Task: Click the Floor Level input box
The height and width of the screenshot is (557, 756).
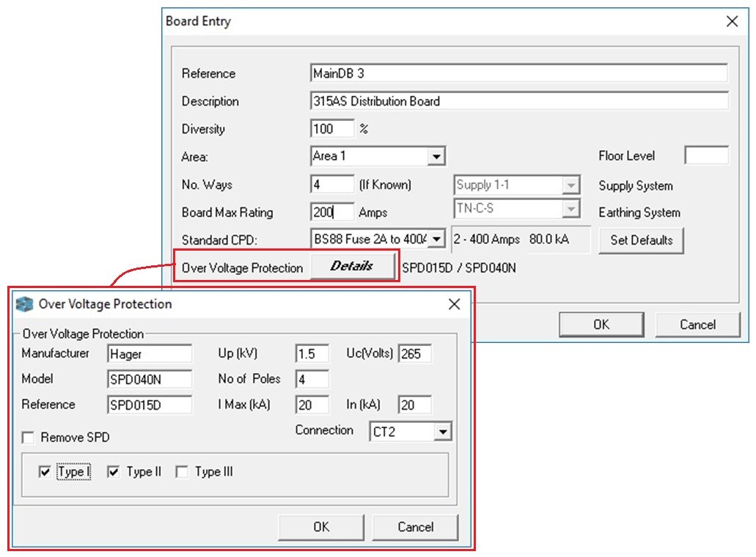Action: (706, 155)
